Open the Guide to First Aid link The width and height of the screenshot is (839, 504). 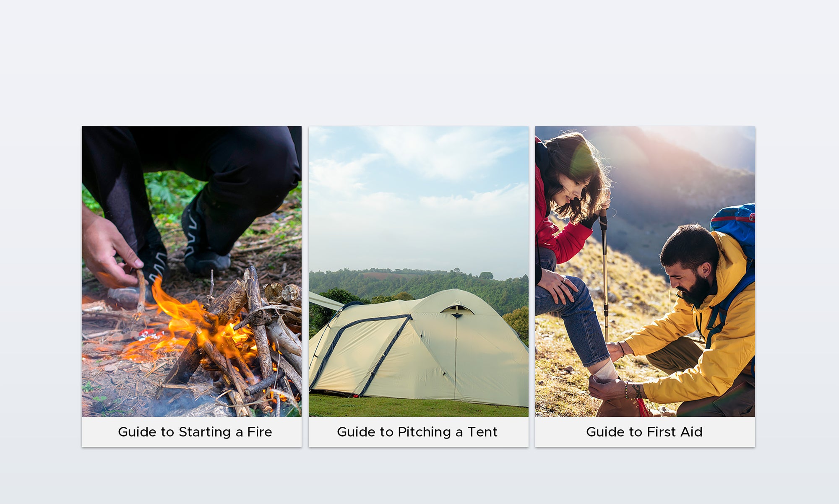click(644, 432)
